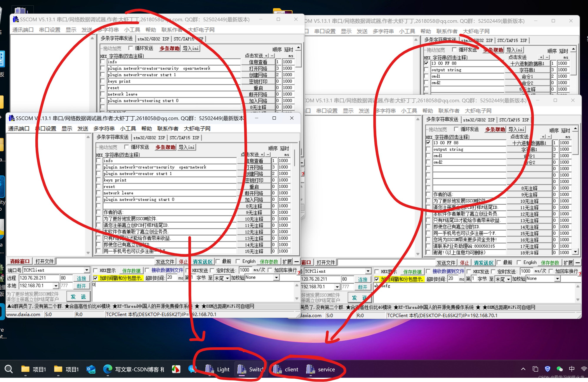Open Outlook icon in the taskbar
This screenshot has width=588, height=382.
click(x=91, y=369)
